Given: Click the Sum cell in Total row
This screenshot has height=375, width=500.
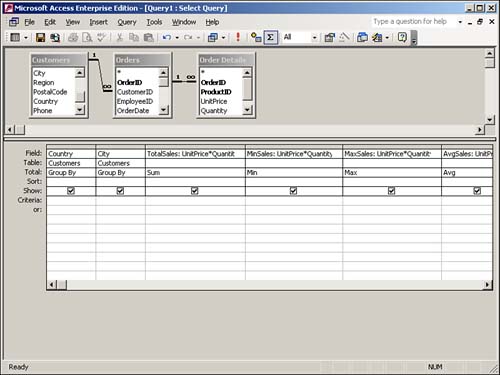Looking at the screenshot, I should tap(195, 173).
